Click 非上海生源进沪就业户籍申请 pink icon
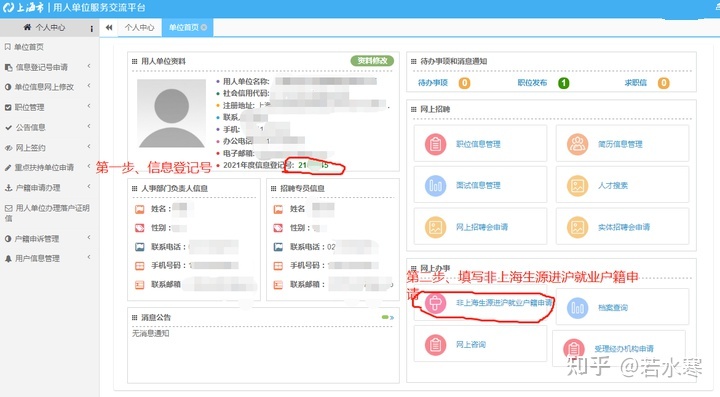The height and width of the screenshot is (397, 720). pyautogui.click(x=435, y=303)
